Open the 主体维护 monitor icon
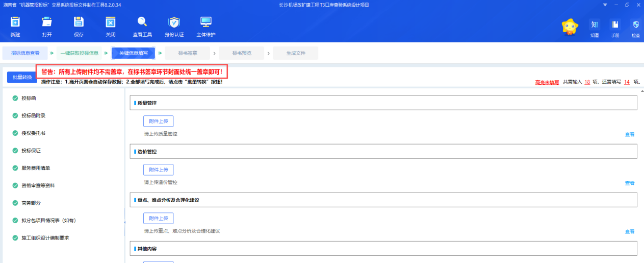Image resolution: width=644 pixels, height=263 pixels. pyautogui.click(x=206, y=22)
